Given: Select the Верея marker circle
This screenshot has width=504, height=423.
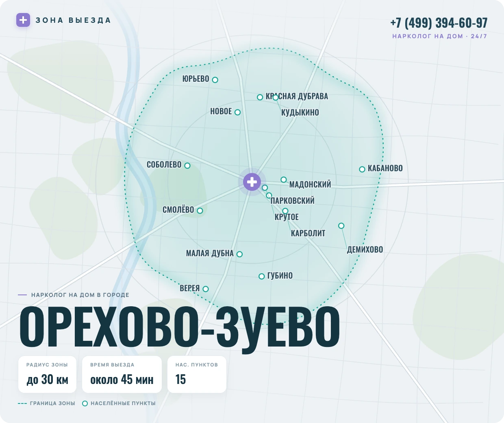Looking at the screenshot, I should (206, 289).
